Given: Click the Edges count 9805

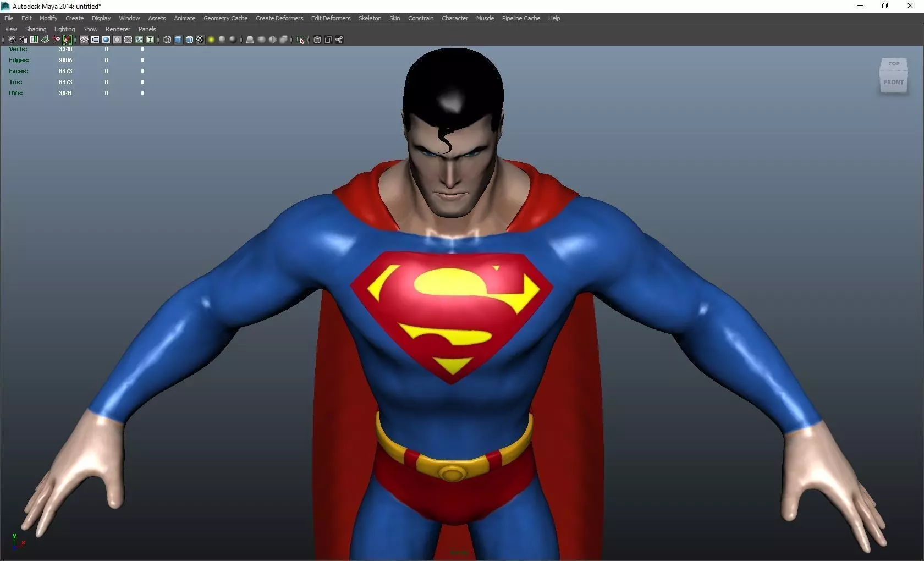Looking at the screenshot, I should [65, 60].
